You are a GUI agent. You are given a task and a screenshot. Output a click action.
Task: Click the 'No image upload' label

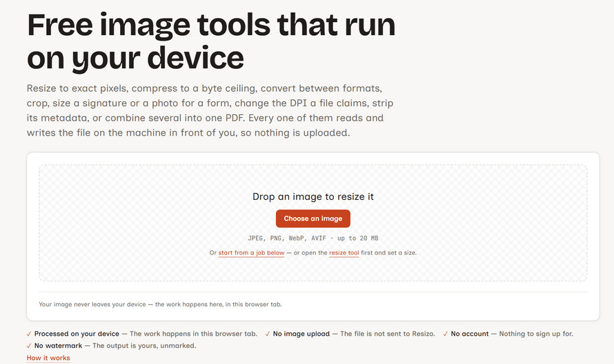click(x=301, y=334)
